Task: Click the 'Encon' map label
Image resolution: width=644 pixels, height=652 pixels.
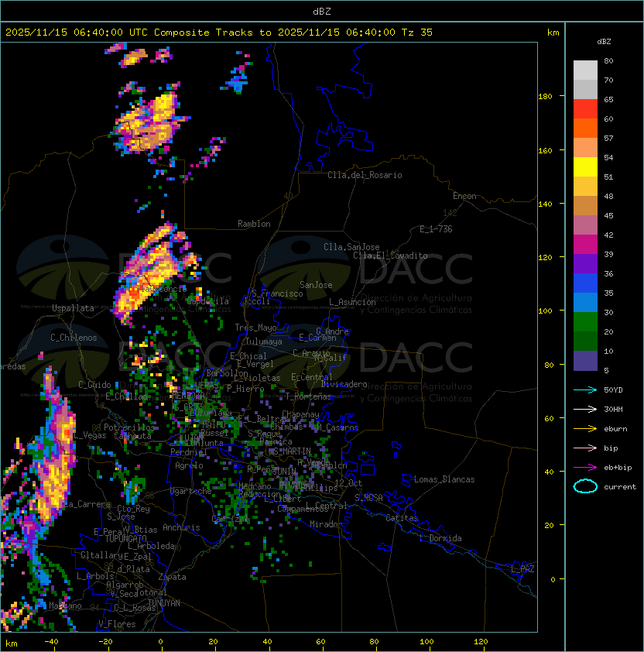Action: coord(464,196)
